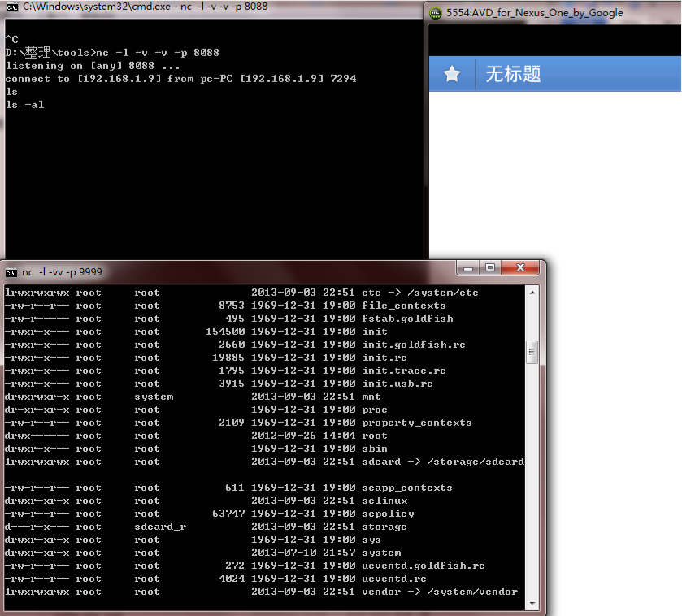Click the root directory name dated 2012-09-26

click(x=375, y=436)
